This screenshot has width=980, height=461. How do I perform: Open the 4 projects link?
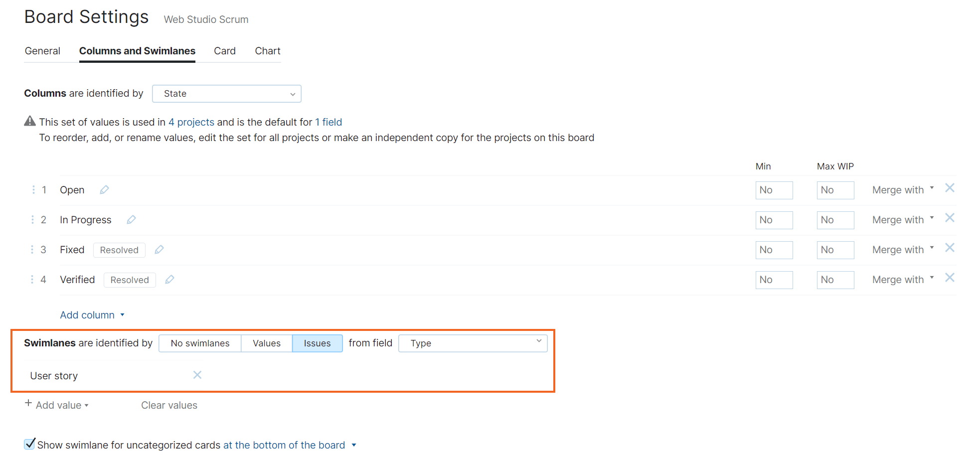click(x=191, y=122)
